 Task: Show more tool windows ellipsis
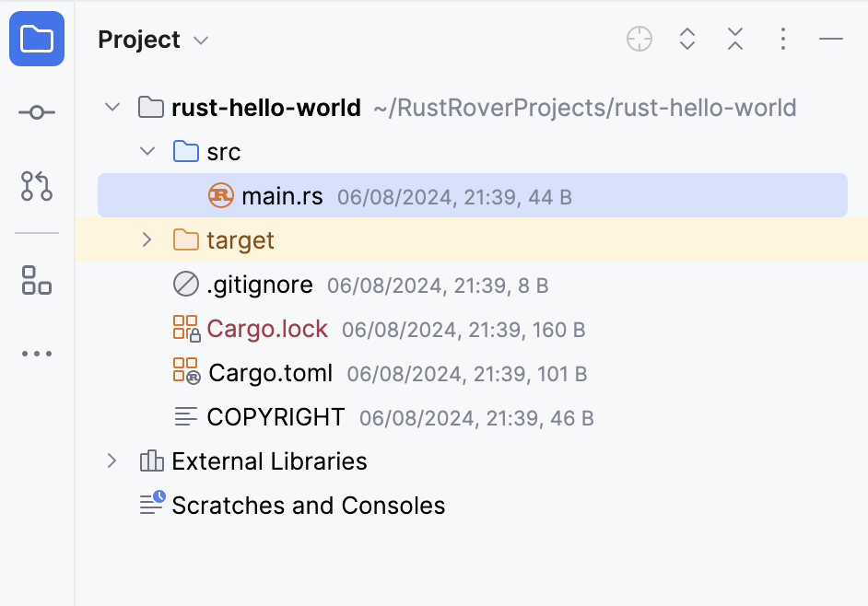(x=37, y=354)
